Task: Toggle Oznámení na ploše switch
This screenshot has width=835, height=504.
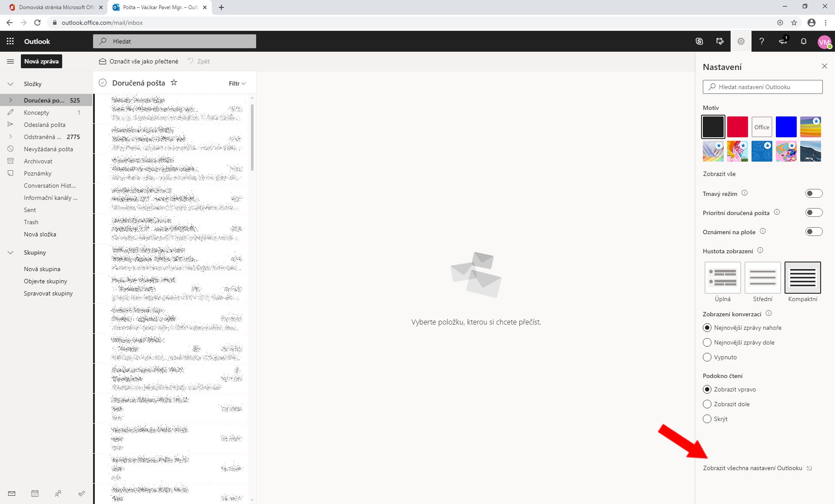Action: [814, 232]
